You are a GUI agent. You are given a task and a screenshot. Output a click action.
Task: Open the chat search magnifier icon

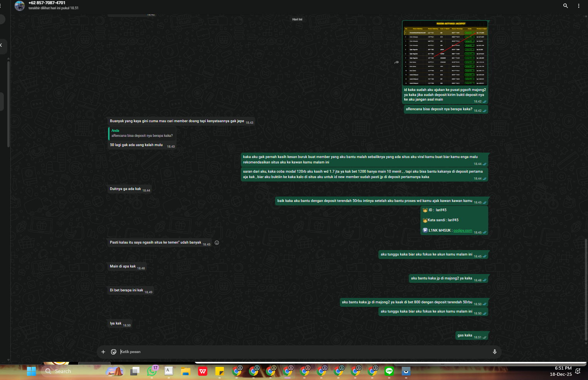point(565,6)
